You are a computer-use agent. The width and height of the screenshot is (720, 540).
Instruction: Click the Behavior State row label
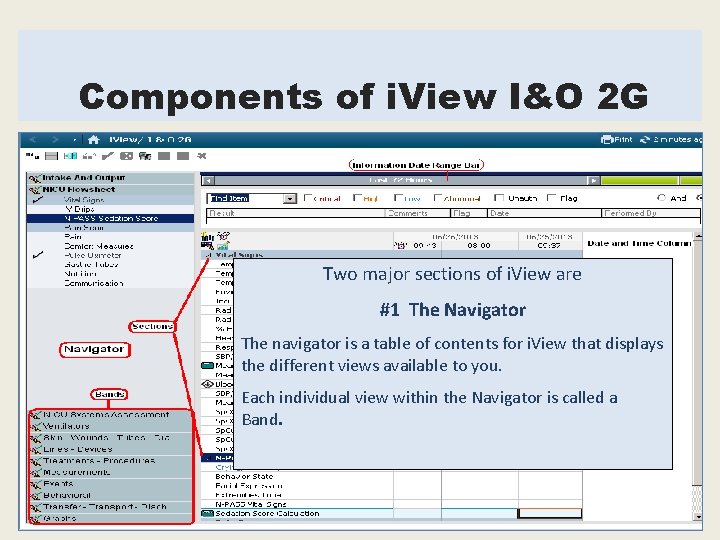click(244, 477)
